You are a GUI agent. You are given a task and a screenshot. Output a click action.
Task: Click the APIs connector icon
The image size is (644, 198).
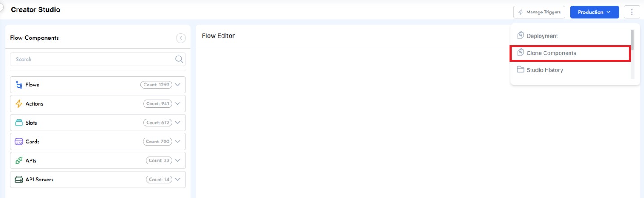pyautogui.click(x=19, y=160)
